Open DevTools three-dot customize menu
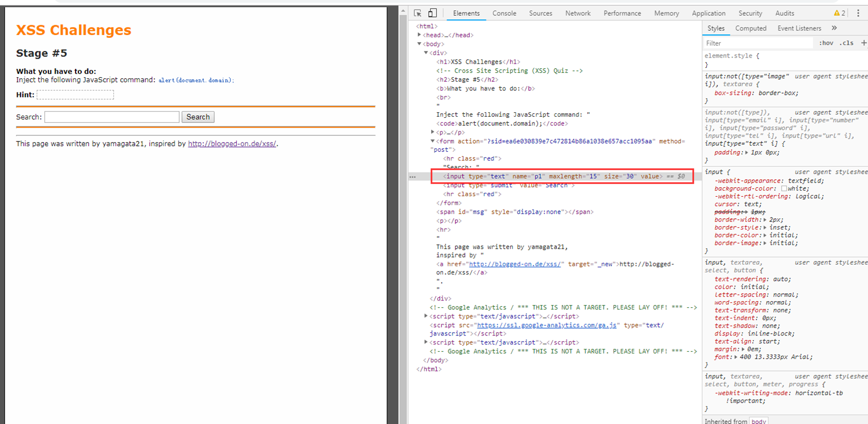The height and width of the screenshot is (424, 868). 858,13
